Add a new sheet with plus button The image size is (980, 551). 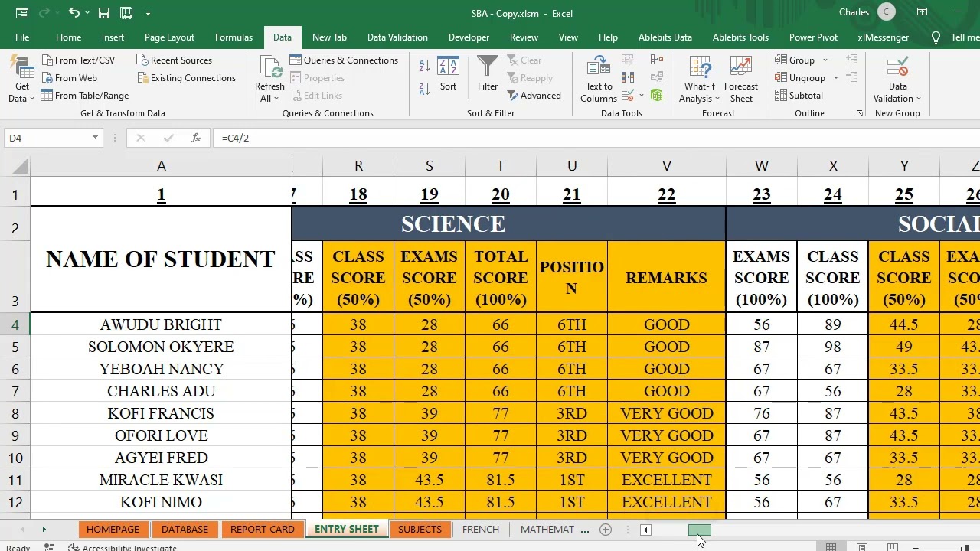coord(606,530)
